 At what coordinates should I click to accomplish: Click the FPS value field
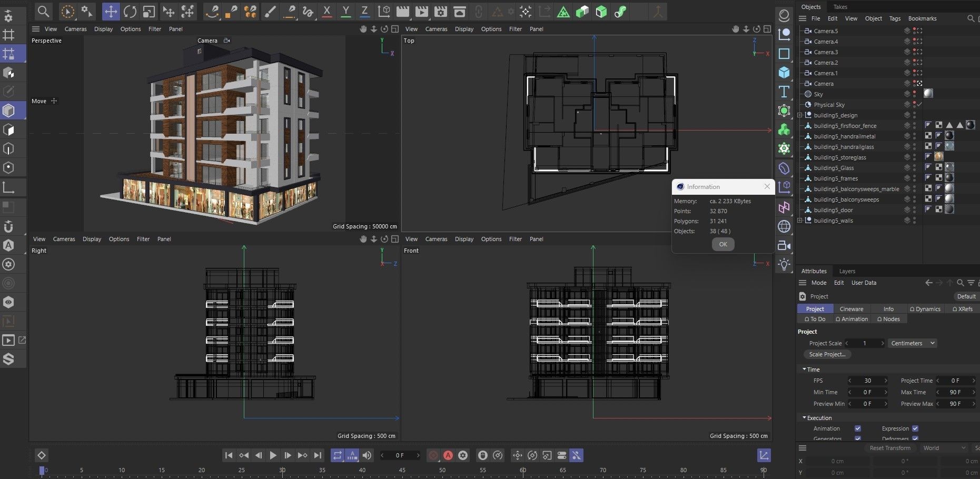point(868,381)
